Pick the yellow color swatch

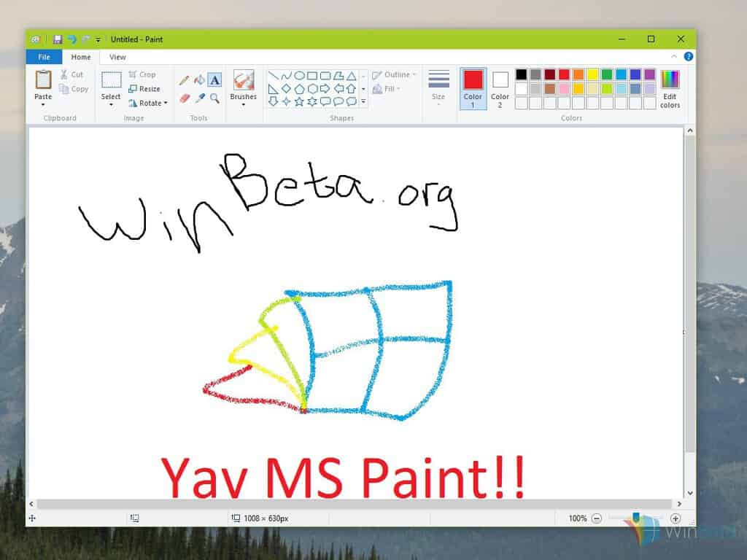pyautogui.click(x=592, y=74)
